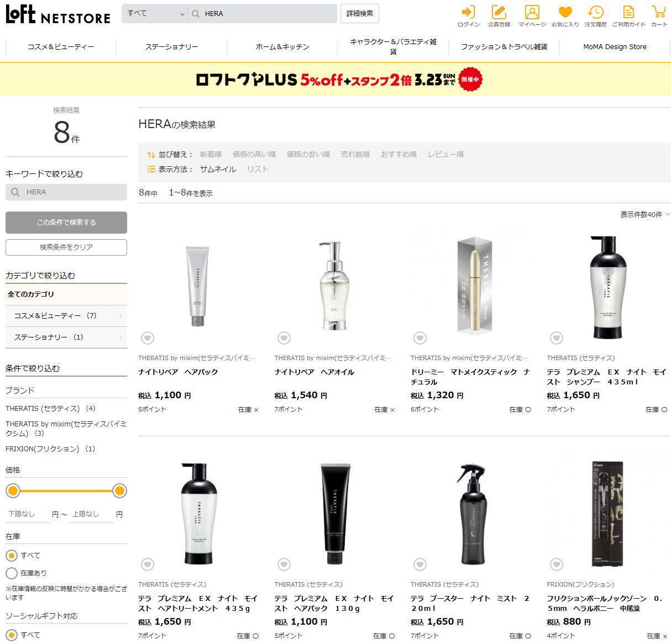Open the カート shopping cart icon
Screen dimensions: 671x644
pyautogui.click(x=659, y=16)
